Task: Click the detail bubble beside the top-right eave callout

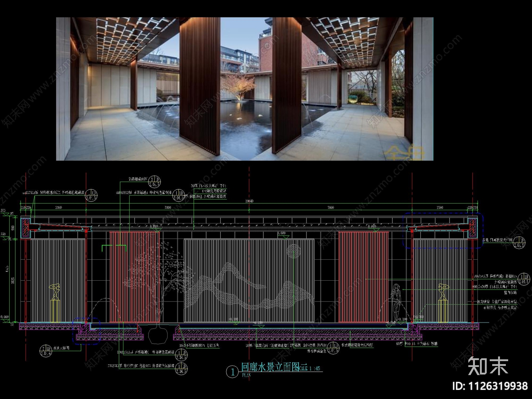Action: click(519, 242)
